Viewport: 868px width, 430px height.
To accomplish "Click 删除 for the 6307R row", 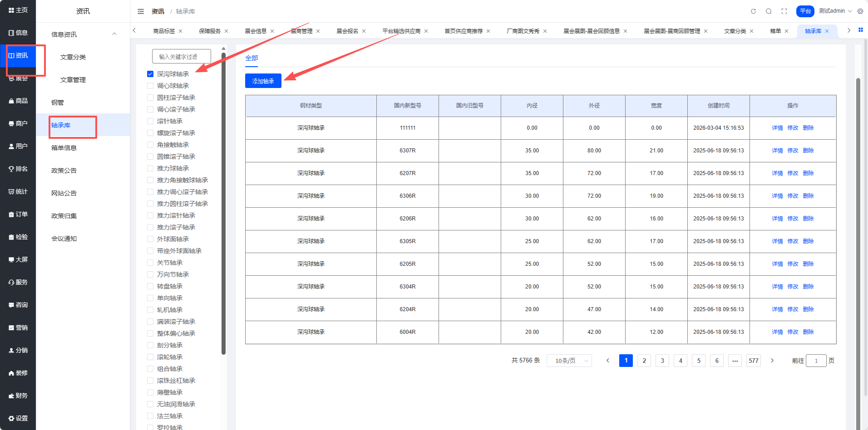I will pos(808,151).
